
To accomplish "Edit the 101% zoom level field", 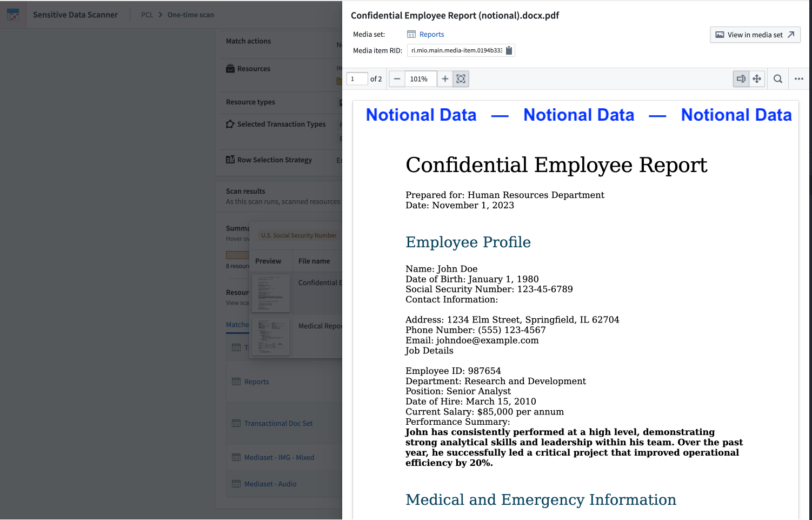I will pyautogui.click(x=420, y=79).
